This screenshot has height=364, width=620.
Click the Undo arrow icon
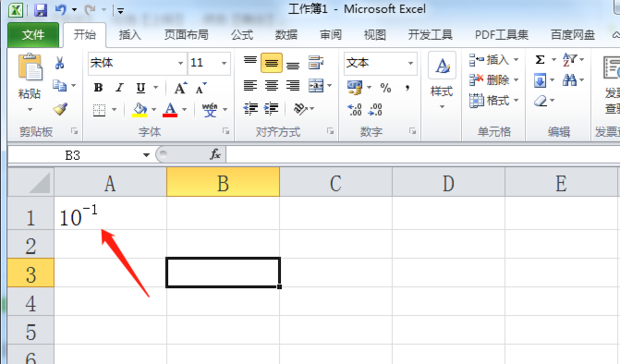point(60,9)
